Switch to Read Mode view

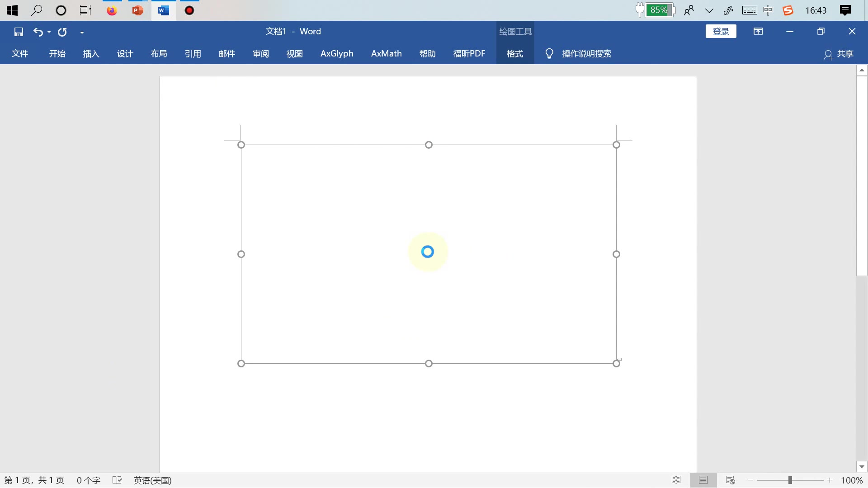coord(676,480)
